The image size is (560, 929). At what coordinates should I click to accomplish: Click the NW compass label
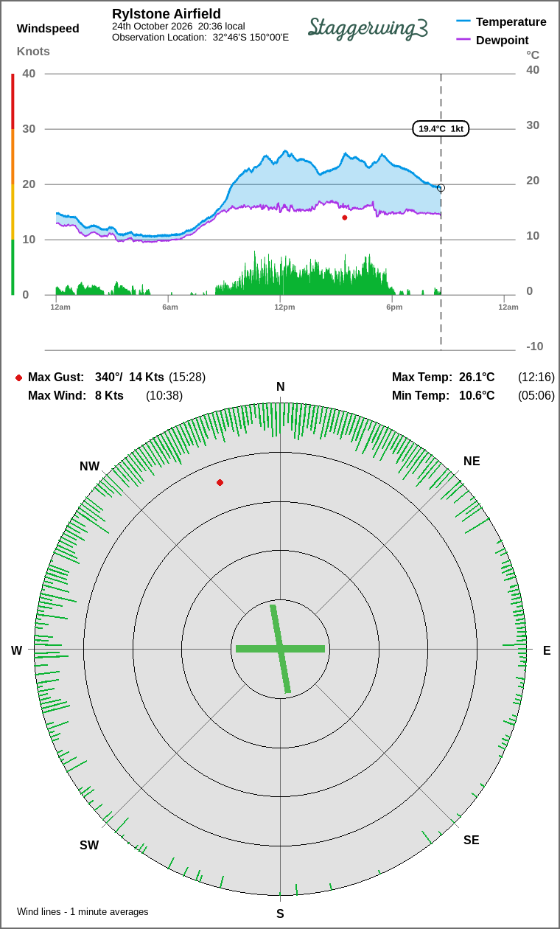click(x=90, y=467)
